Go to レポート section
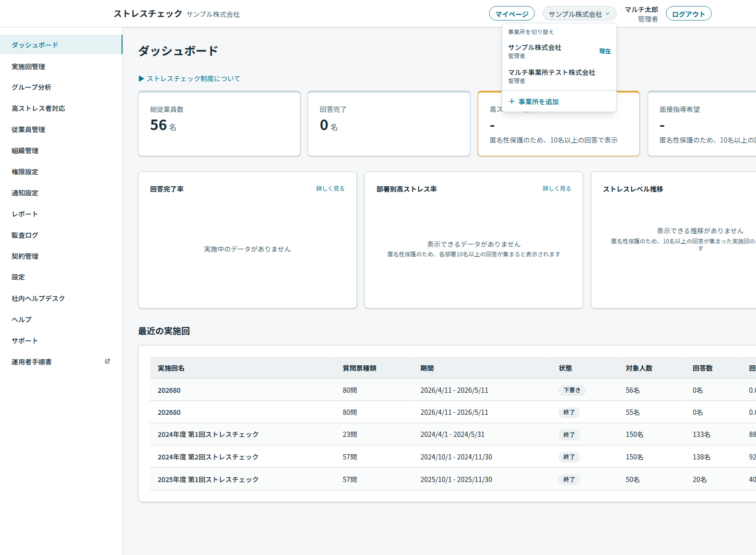The image size is (756, 555). coord(61,214)
